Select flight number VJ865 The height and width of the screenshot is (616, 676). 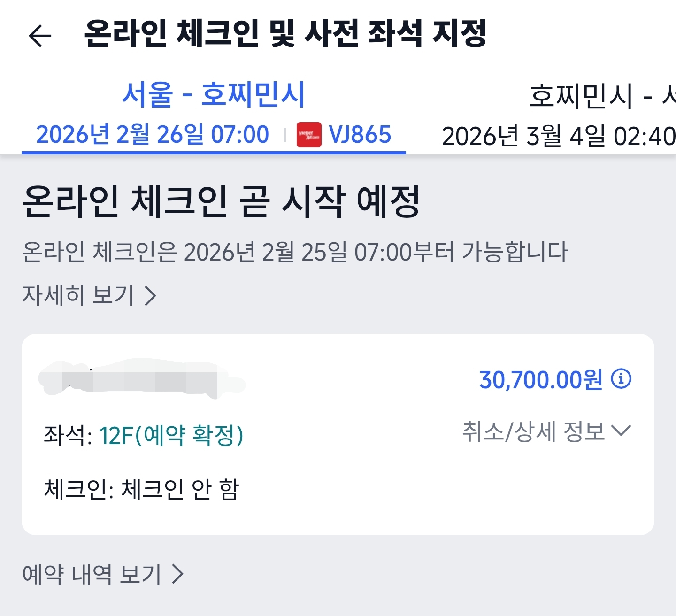pos(360,135)
